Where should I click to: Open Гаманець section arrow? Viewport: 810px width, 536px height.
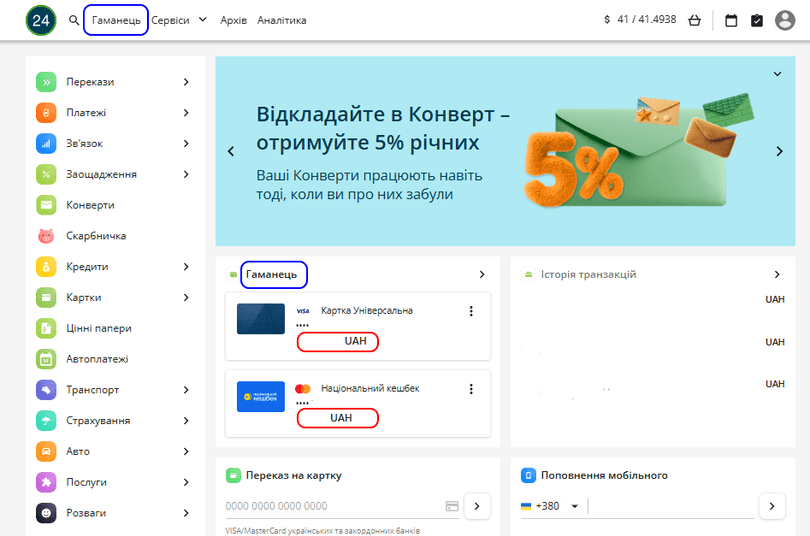pyautogui.click(x=482, y=275)
